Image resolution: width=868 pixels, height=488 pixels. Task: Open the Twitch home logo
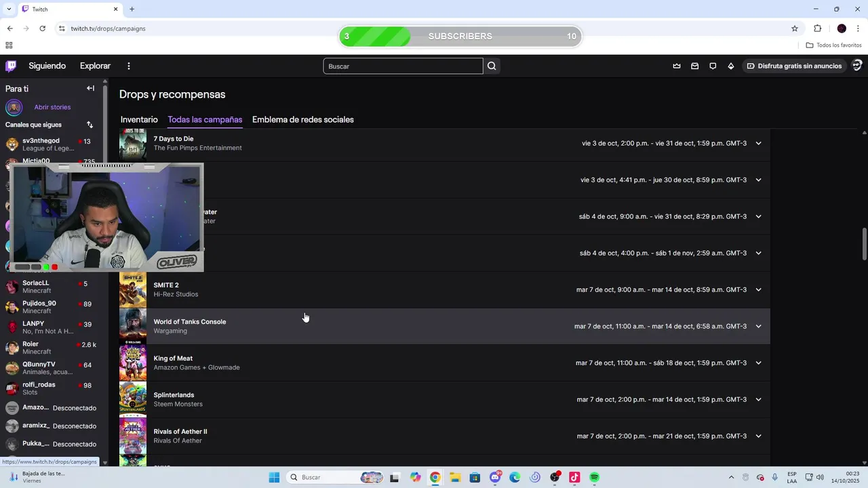tap(11, 66)
